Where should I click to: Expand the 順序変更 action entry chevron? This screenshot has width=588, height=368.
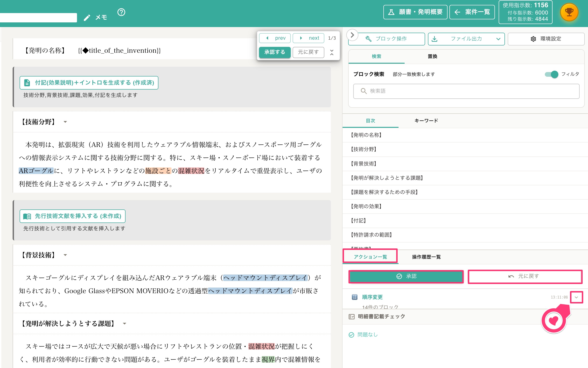pyautogui.click(x=576, y=297)
